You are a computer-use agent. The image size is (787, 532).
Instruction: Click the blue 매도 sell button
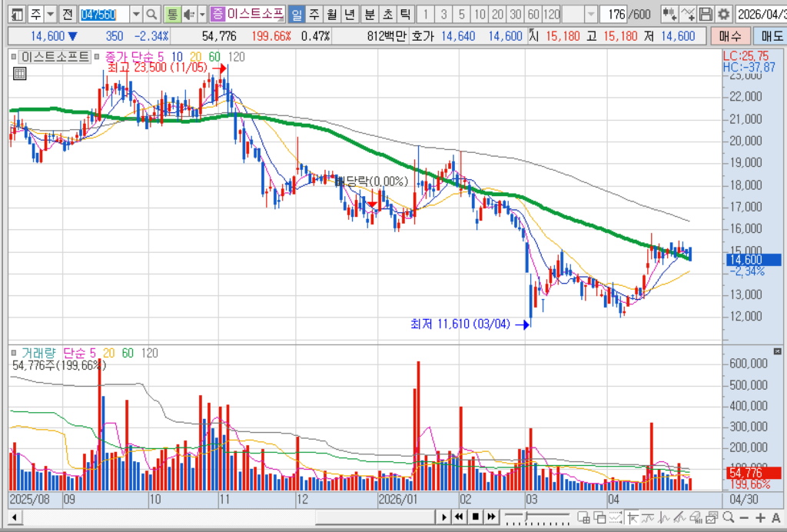[772, 36]
